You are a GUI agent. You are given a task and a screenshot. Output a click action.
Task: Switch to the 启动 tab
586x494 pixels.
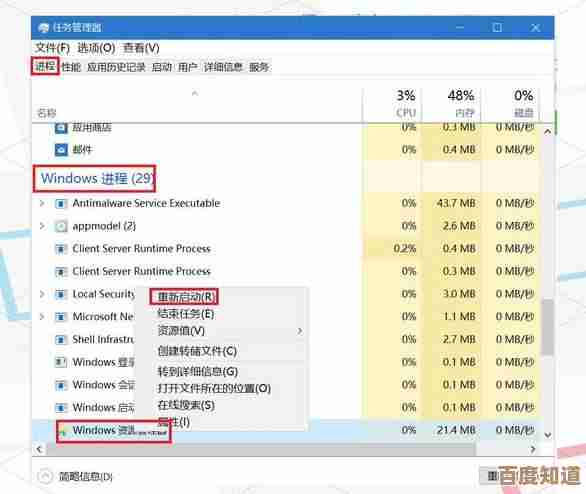pos(161,67)
